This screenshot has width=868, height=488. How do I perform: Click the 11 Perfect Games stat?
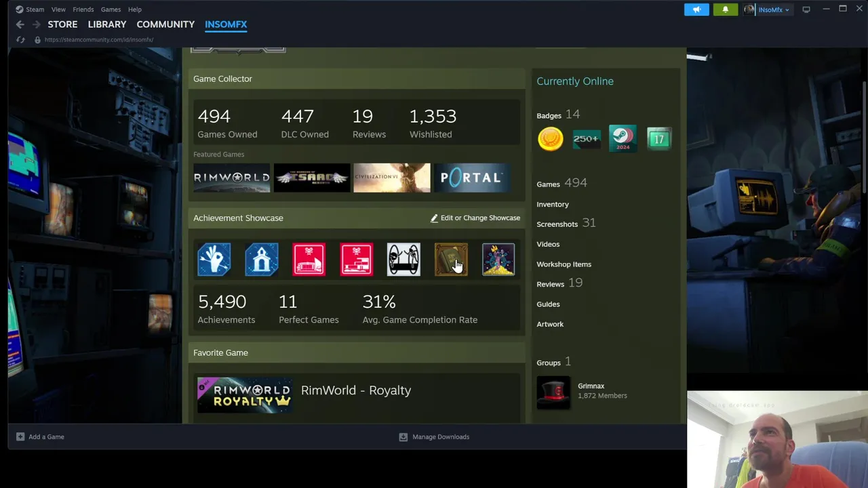pos(309,309)
